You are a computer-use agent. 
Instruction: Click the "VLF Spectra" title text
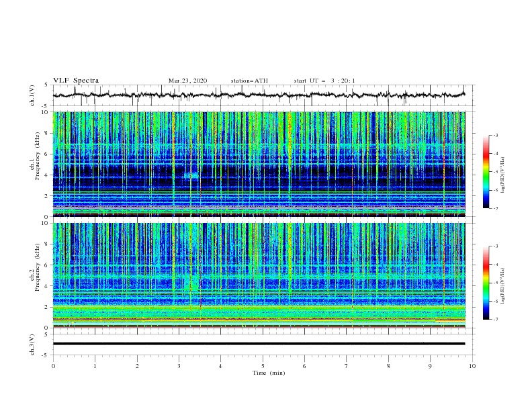[76, 81]
